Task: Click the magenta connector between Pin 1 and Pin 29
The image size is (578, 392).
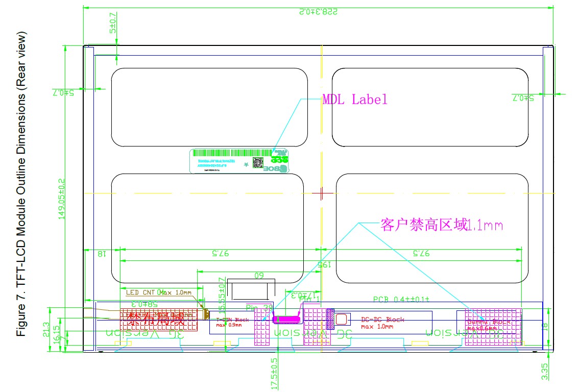Action: (x=287, y=320)
